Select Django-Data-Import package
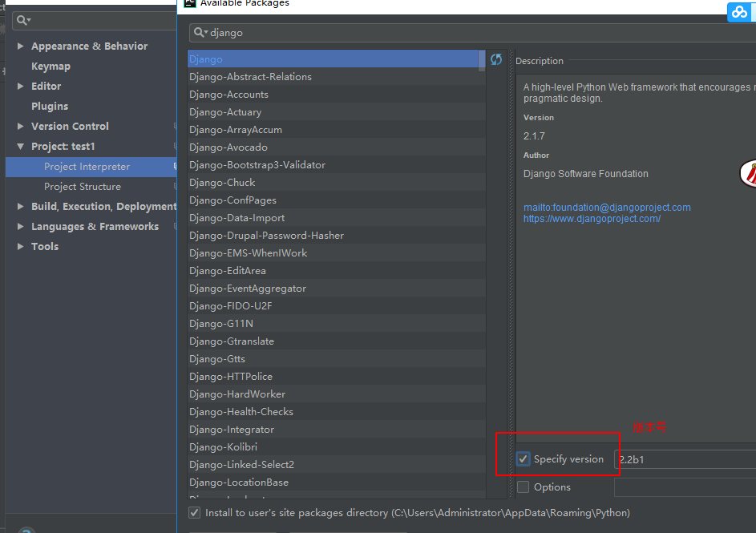This screenshot has width=756, height=533. click(x=337, y=218)
